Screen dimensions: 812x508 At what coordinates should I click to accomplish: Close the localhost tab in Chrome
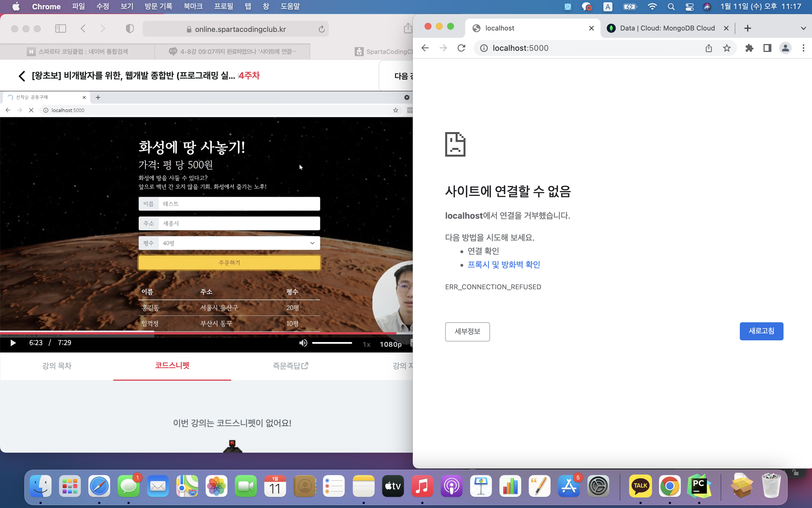592,28
